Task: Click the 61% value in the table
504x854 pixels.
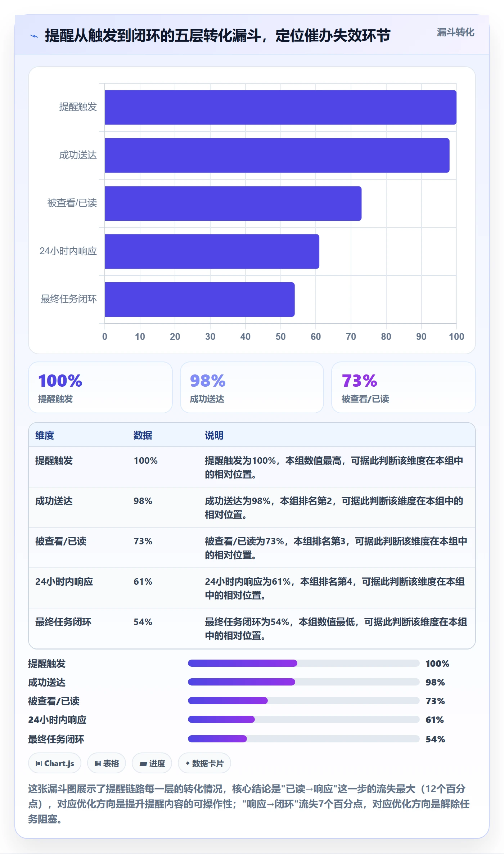Action: pos(143,581)
